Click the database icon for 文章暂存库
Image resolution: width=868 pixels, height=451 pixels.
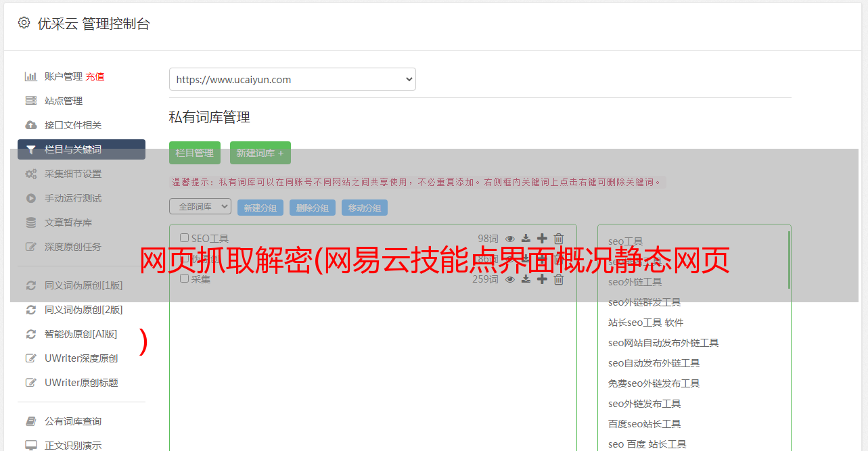pyautogui.click(x=30, y=222)
